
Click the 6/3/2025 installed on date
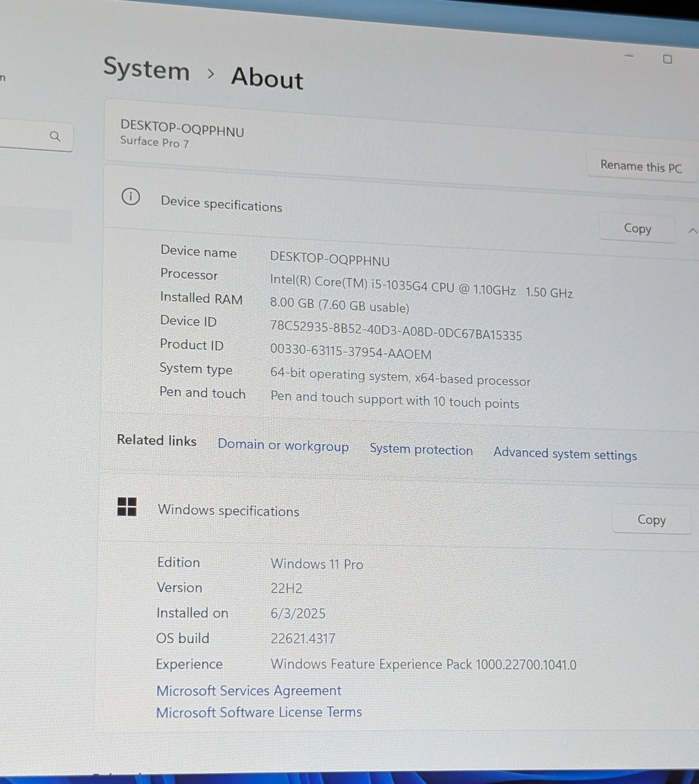pyautogui.click(x=298, y=613)
